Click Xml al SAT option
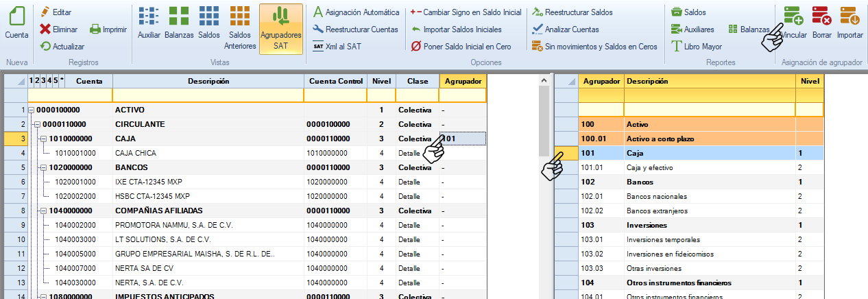The image size is (868, 299). tap(337, 47)
